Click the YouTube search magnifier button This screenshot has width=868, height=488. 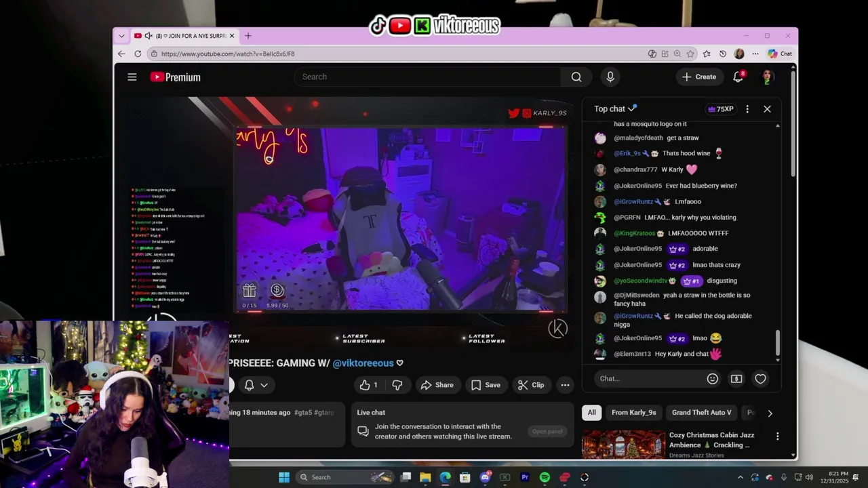click(x=576, y=77)
